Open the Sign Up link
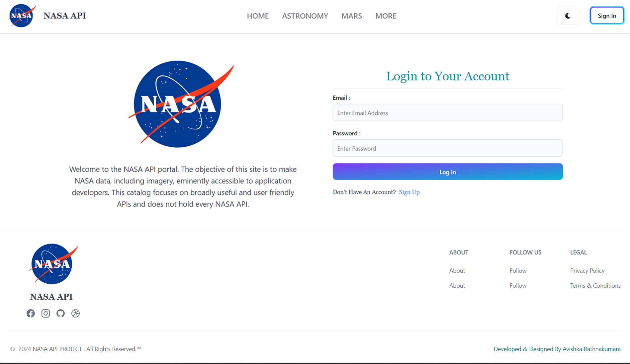Screen dimensions: 630x364 coord(409,192)
